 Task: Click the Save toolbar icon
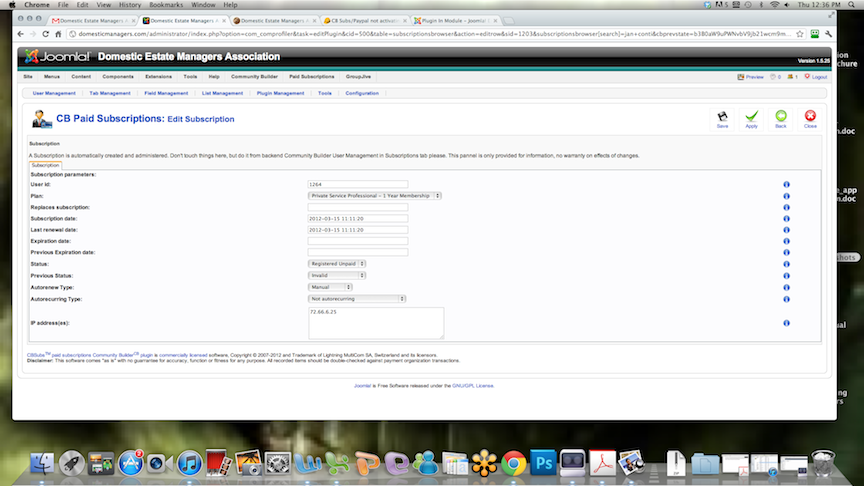722,119
